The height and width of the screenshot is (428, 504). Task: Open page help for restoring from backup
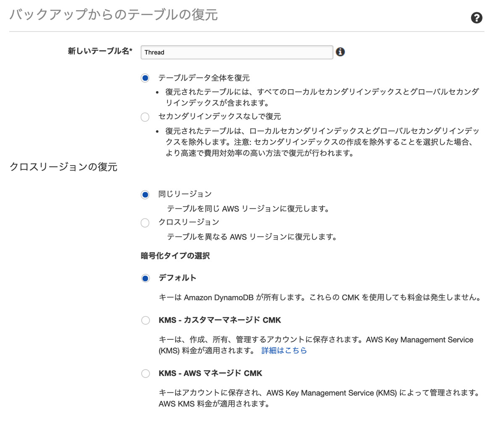[x=477, y=18]
